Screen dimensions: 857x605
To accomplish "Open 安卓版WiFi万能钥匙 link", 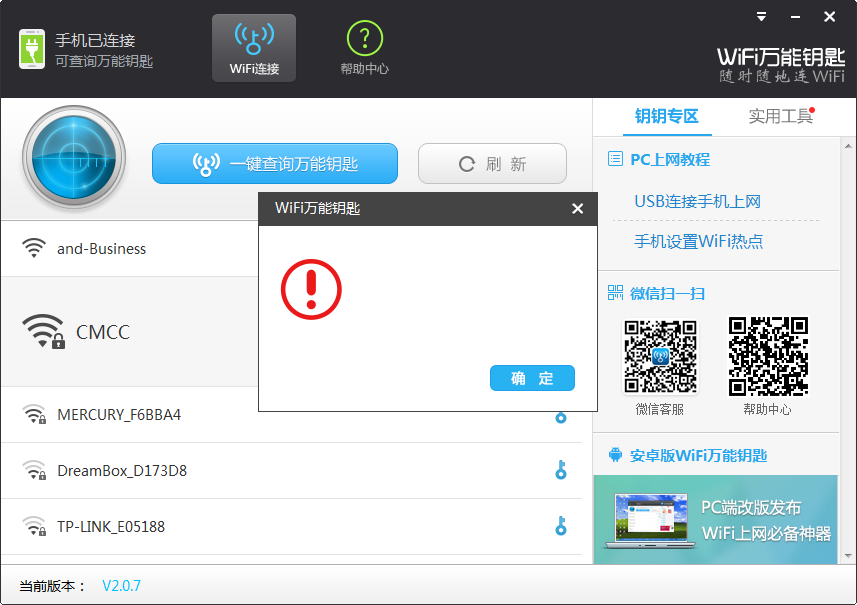I will 698,456.
